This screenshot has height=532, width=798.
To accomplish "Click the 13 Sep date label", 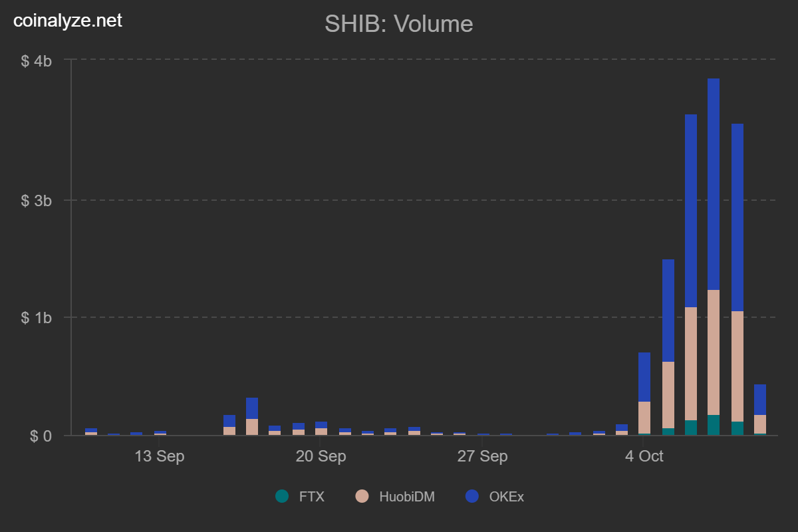I will click(160, 456).
